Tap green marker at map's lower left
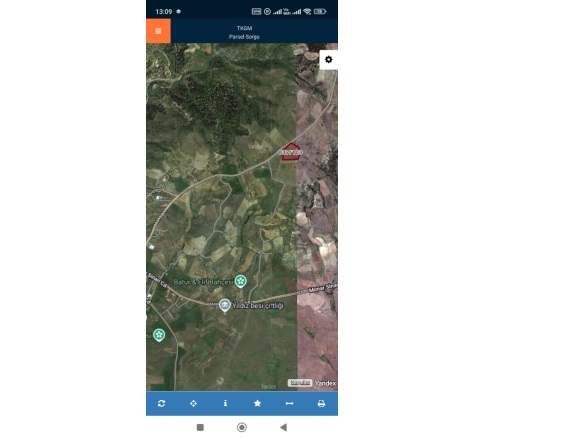This screenshot has height=439, width=585. (x=159, y=335)
